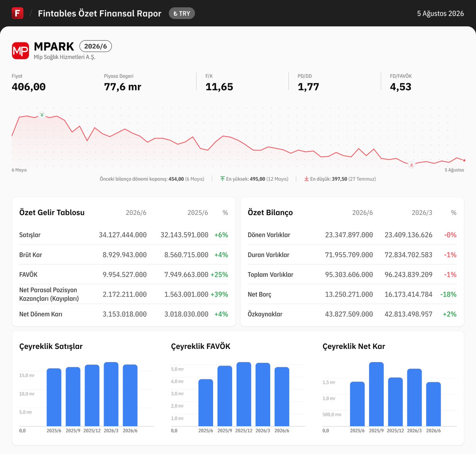This screenshot has height=454, width=476.
Task: Click the 2025/12 bar in Çeyreklik FAVÖK
Action: point(244,394)
